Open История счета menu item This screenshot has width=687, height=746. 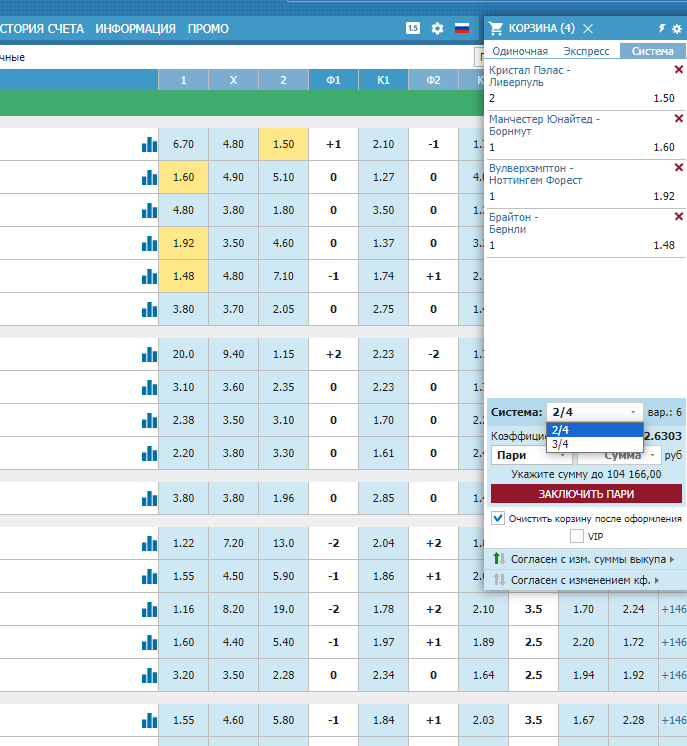(42, 29)
